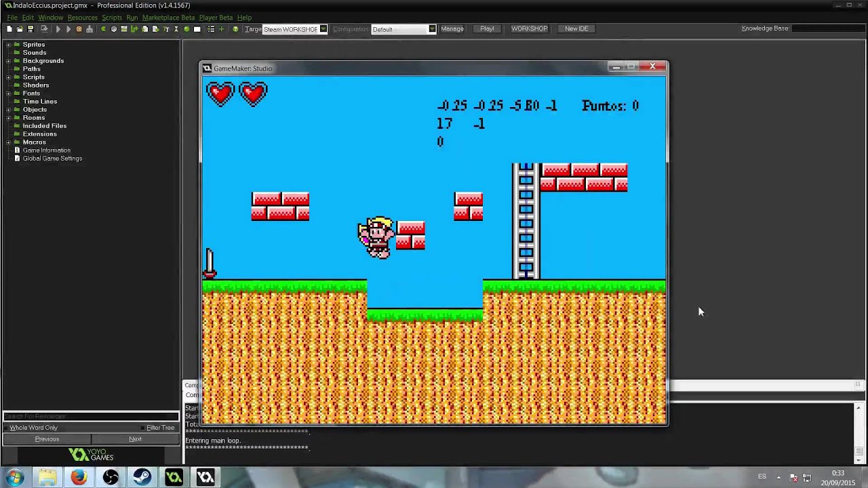Open the Edit menu

[x=28, y=18]
